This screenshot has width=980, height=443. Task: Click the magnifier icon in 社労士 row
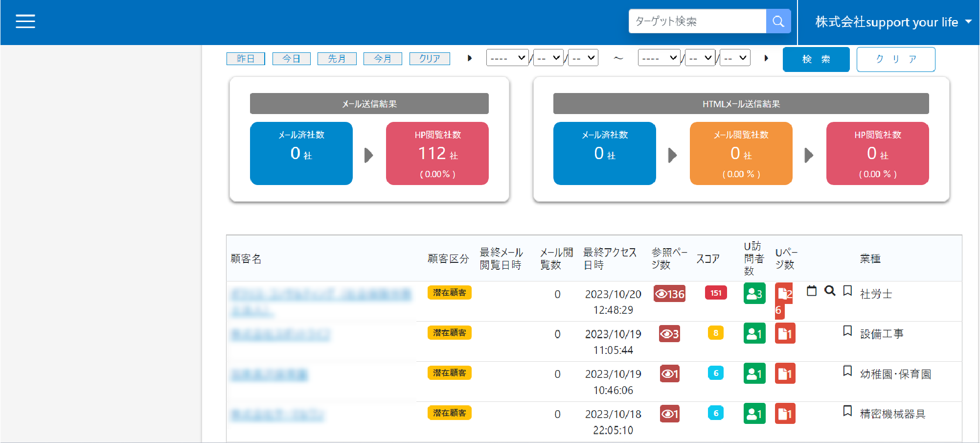point(830,291)
